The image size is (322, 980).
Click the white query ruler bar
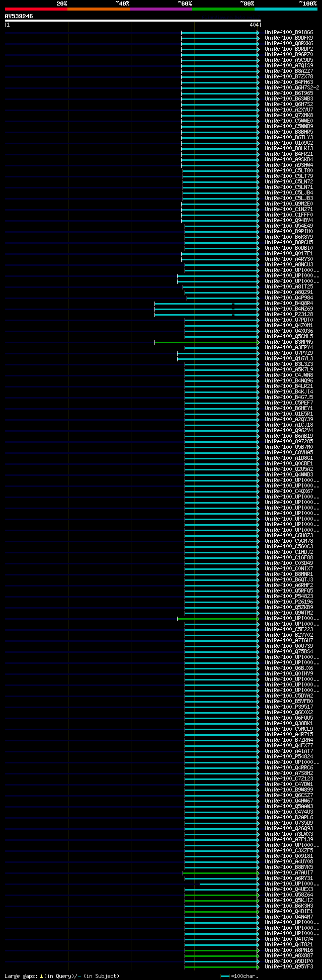(x=133, y=21)
